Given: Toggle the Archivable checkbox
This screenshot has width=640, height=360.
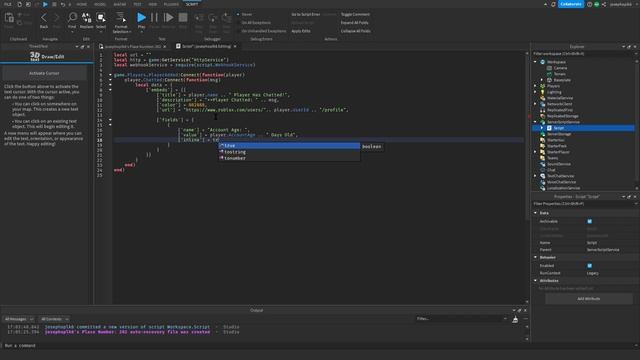Looking at the screenshot, I should point(589,221).
